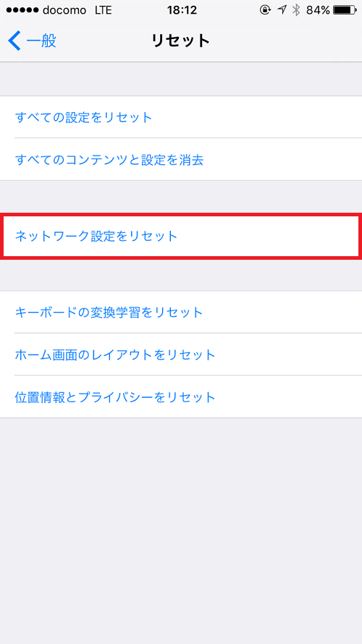The width and height of the screenshot is (362, 644).
Task: Select 位置情報とプライバシーをリセット
Action: pos(181,397)
